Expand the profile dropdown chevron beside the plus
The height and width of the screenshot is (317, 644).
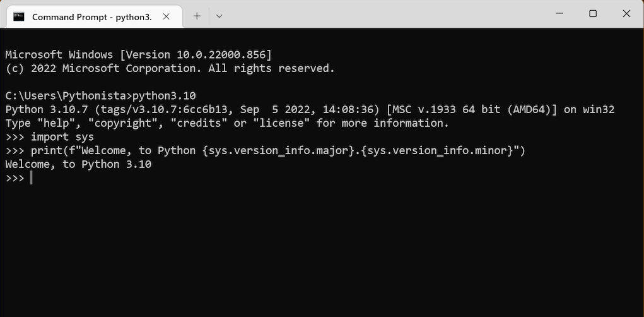tap(219, 16)
